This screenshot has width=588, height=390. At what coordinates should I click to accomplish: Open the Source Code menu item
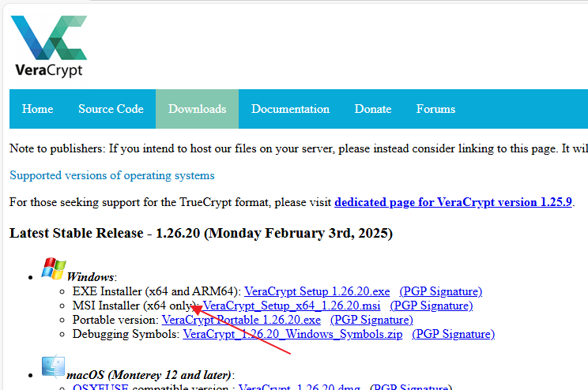coord(111,109)
